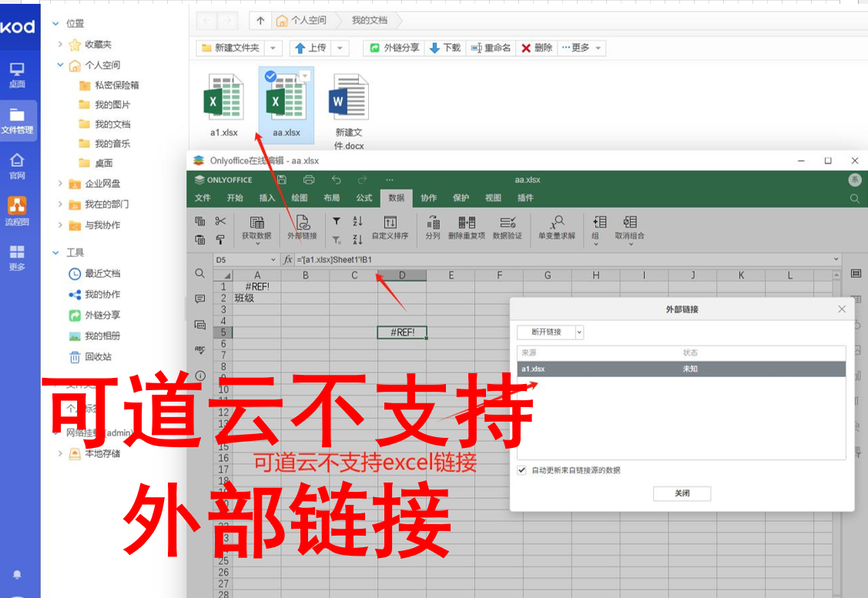Viewport: 868px width, 598px height.
Task: Toggle the checkmark on aa.xlsx
Action: [x=270, y=76]
